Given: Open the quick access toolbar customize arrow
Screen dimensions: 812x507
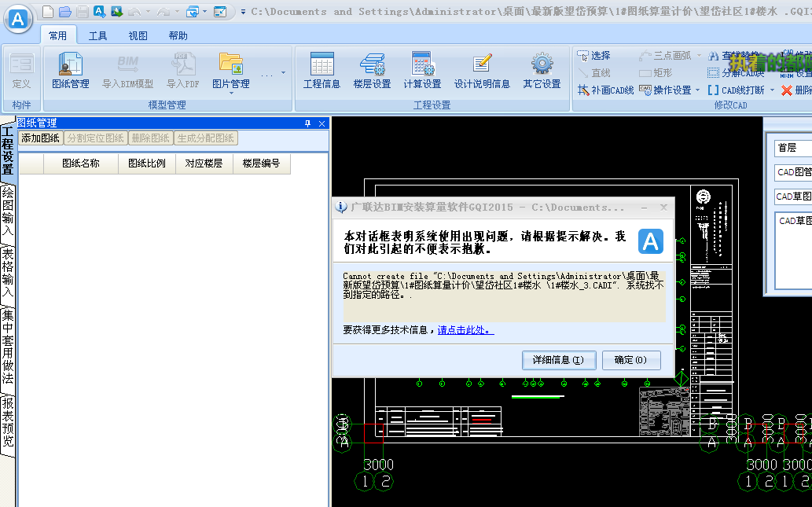Looking at the screenshot, I should pos(243,11).
